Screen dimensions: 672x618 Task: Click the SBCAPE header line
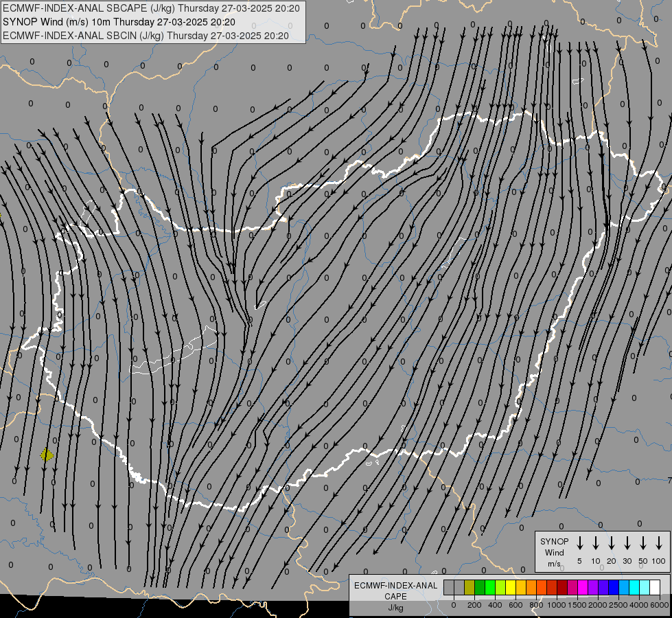tap(151, 8)
